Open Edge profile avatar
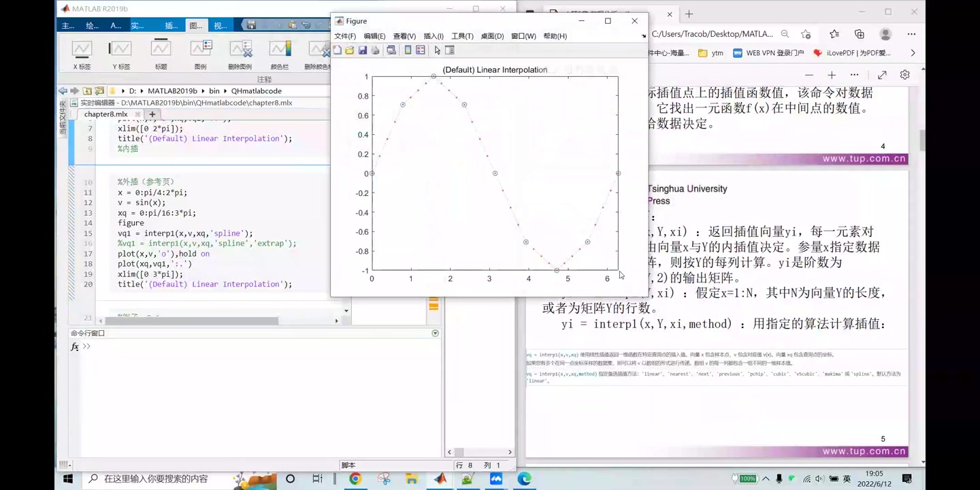 pos(885,34)
